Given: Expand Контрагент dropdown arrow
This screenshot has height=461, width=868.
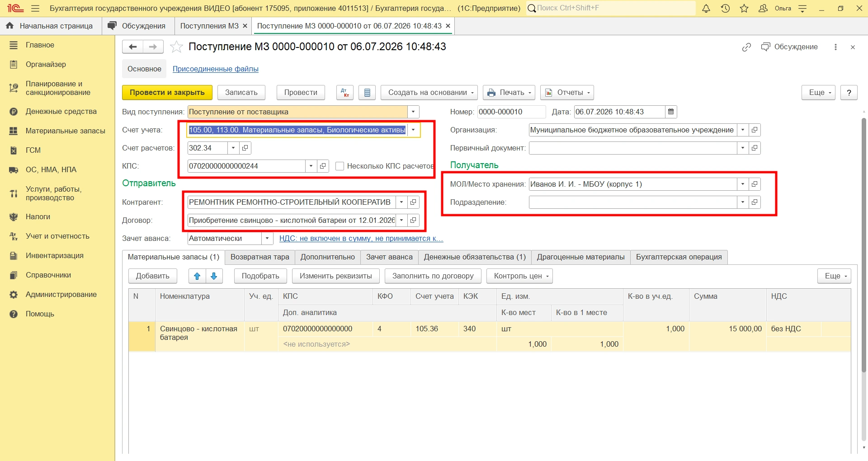Looking at the screenshot, I should [x=401, y=202].
